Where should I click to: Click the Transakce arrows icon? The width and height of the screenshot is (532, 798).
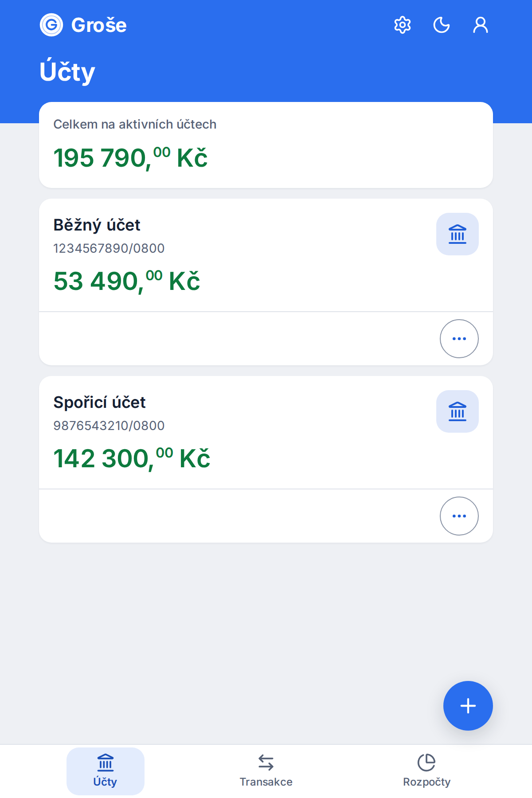tap(266, 763)
